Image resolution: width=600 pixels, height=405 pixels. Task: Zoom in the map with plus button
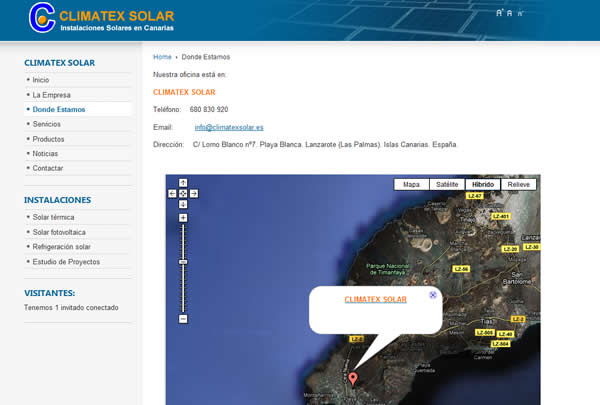point(183,218)
